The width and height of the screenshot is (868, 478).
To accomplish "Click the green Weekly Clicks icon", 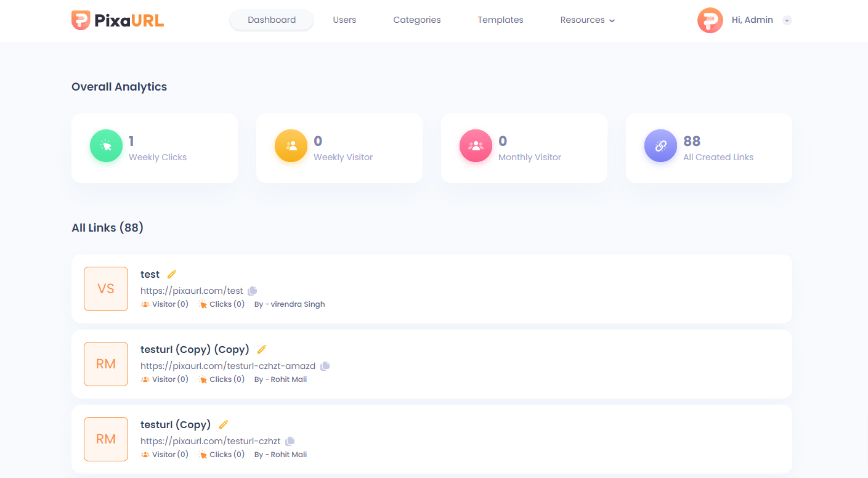I will point(106,146).
